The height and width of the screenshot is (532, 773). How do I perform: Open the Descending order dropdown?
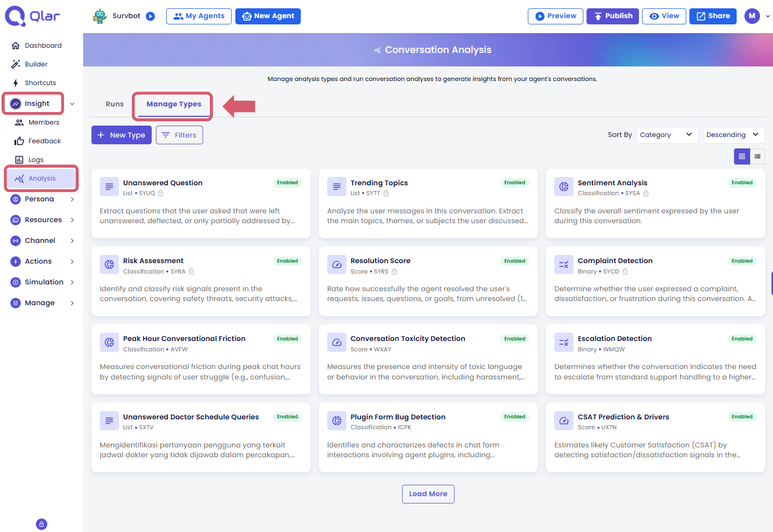coord(734,135)
